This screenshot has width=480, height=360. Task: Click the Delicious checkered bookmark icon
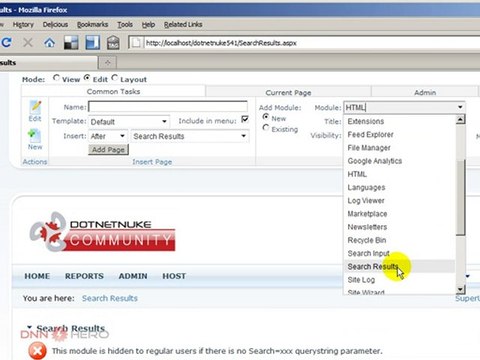pos(71,43)
